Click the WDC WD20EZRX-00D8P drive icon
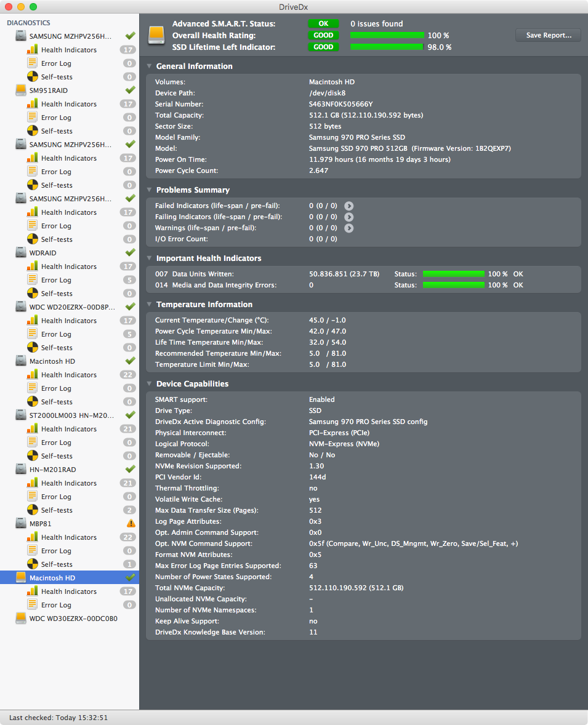This screenshot has height=725, width=588. pyautogui.click(x=21, y=307)
